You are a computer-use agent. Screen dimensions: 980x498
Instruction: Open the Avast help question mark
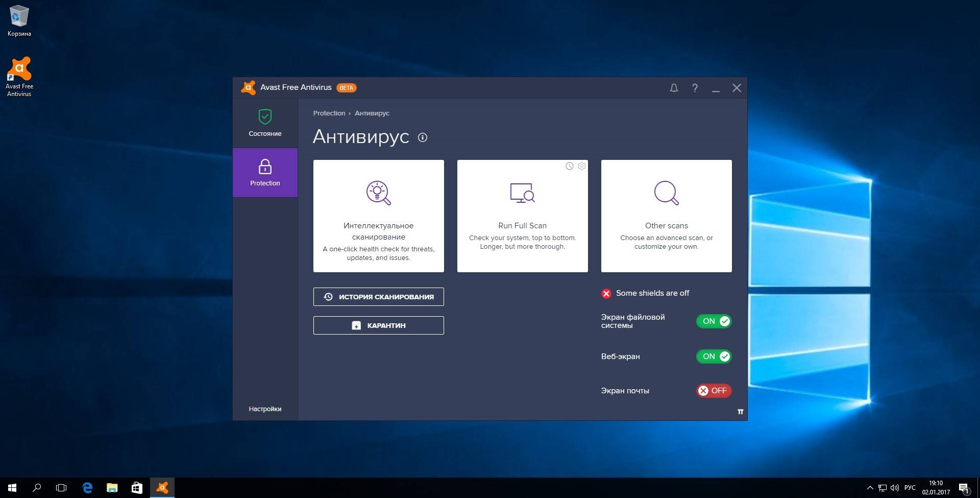coord(695,88)
